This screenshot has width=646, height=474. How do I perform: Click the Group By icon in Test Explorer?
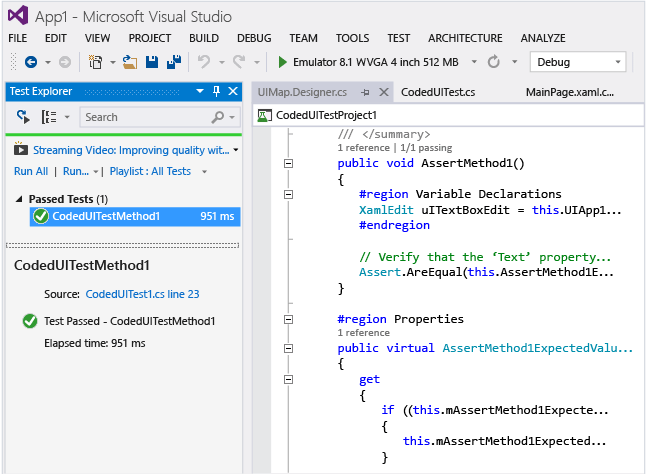pyautogui.click(x=49, y=117)
